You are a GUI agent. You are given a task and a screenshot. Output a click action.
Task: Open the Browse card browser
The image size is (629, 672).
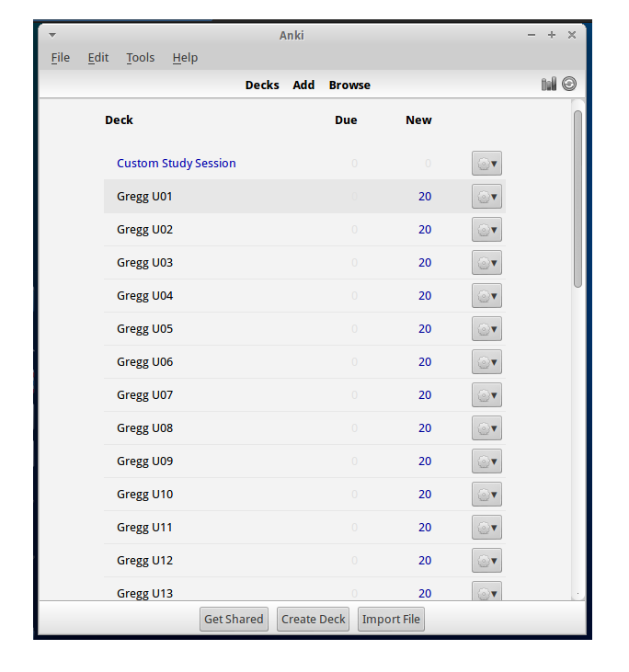point(349,85)
